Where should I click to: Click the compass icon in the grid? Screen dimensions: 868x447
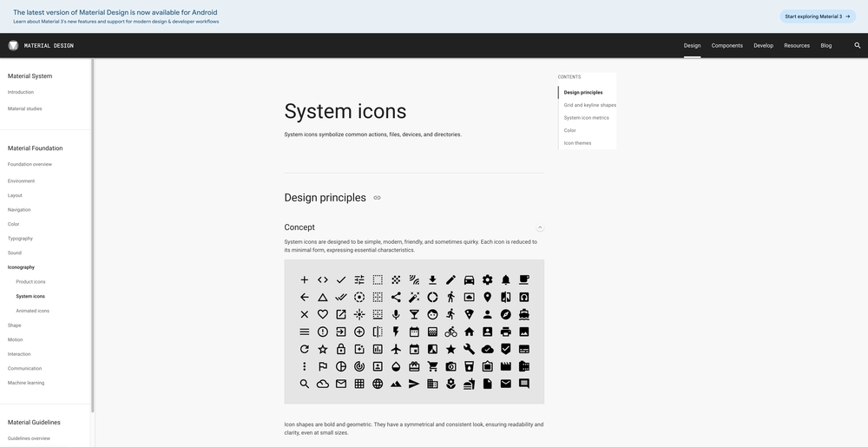click(x=505, y=314)
